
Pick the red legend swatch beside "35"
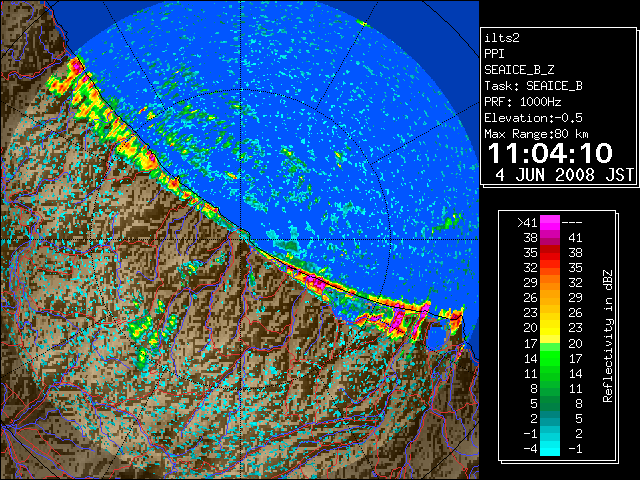click(x=550, y=253)
